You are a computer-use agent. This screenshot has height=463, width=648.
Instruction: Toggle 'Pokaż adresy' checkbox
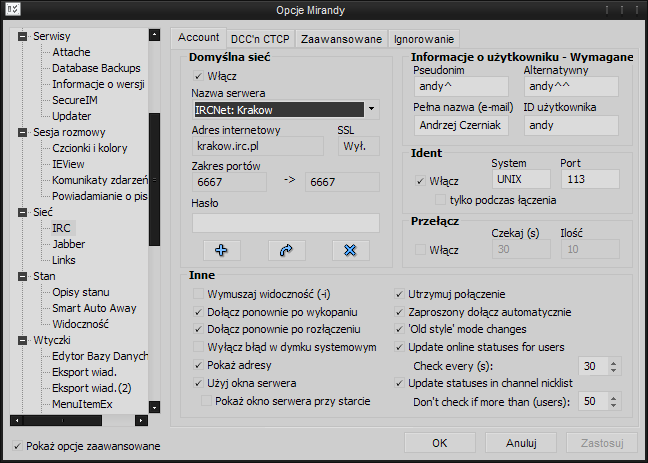(198, 365)
